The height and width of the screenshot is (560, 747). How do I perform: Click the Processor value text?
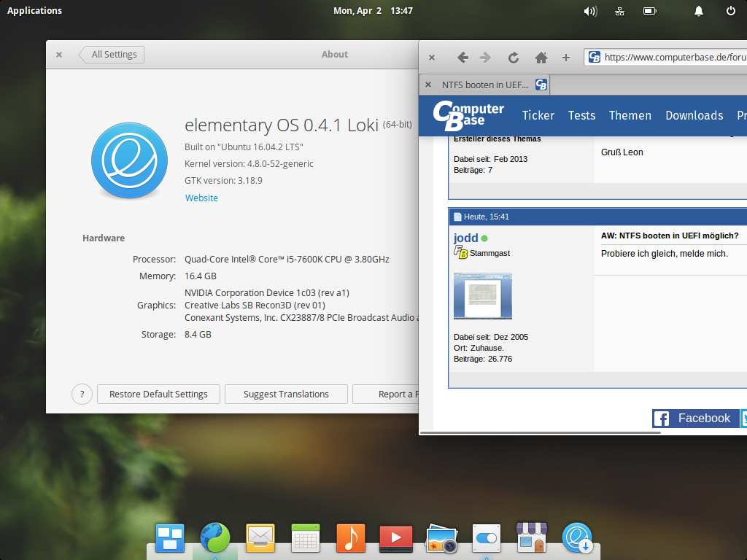click(x=287, y=259)
